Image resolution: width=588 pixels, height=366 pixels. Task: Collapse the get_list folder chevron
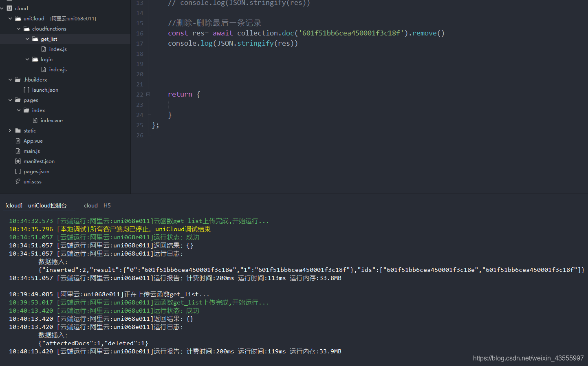[x=27, y=39]
